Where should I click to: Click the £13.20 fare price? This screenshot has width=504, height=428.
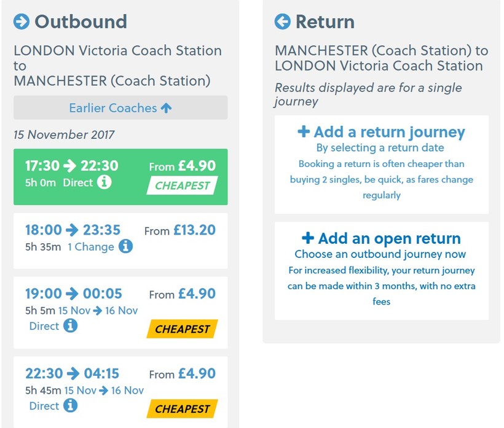194,230
